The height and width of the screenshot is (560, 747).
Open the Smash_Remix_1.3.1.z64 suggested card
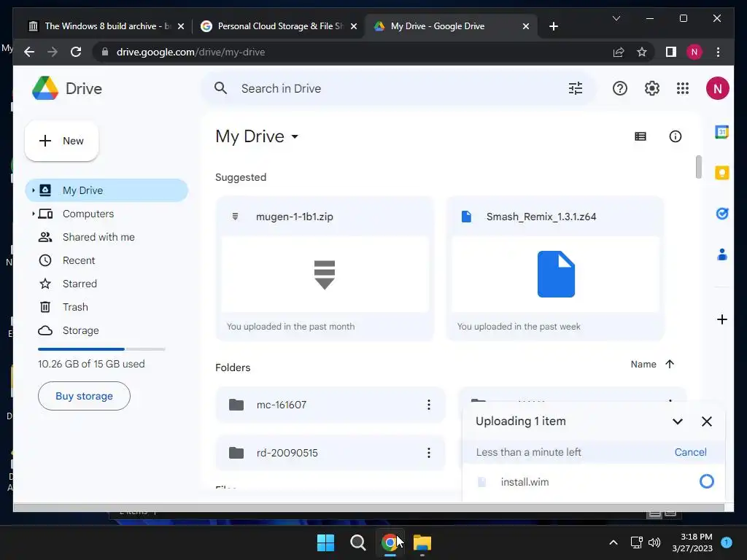tap(555, 268)
